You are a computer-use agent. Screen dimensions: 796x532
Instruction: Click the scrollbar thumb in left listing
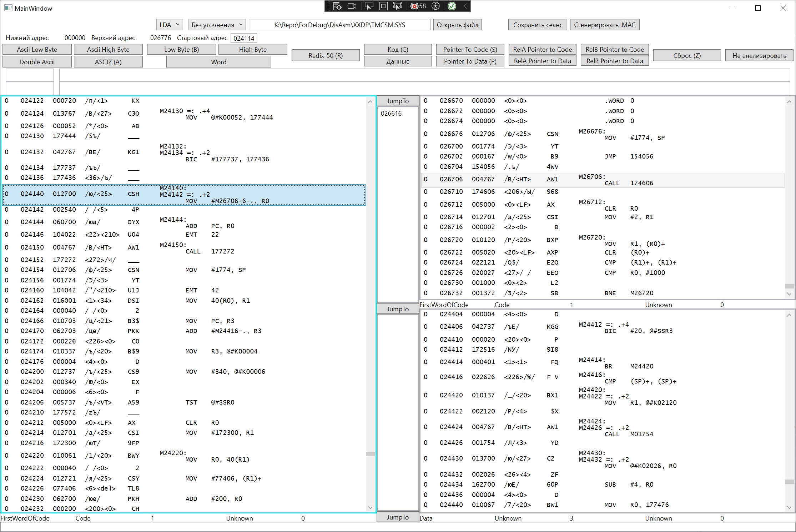[x=370, y=454]
